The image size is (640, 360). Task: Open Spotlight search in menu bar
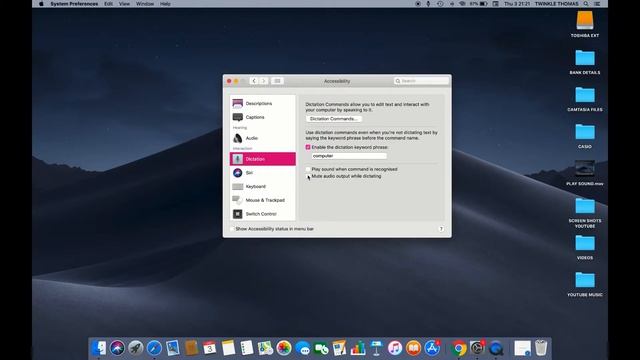(x=586, y=4)
